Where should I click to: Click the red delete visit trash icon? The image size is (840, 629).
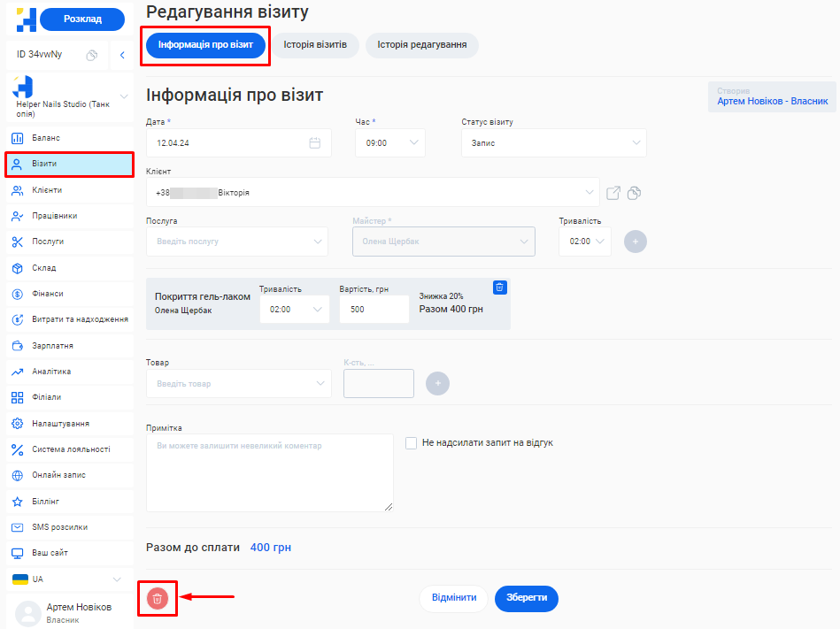point(158,599)
